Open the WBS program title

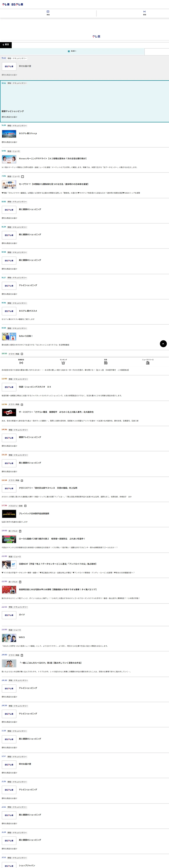[x=22, y=637]
